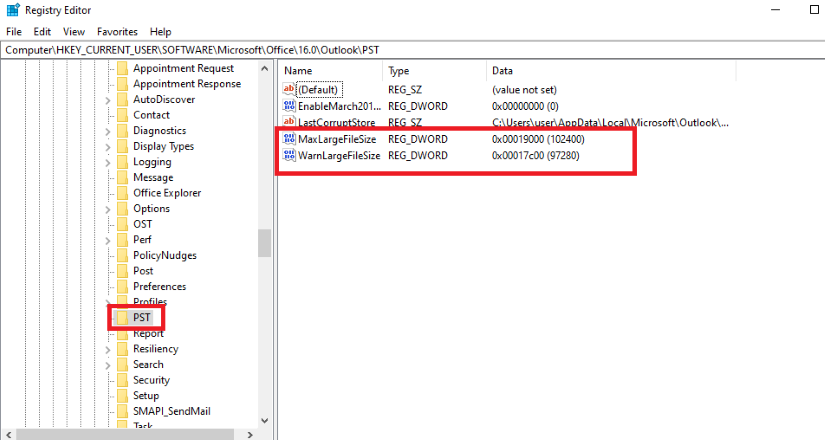Expand the Perf key
The image size is (825, 440).
tap(108, 241)
